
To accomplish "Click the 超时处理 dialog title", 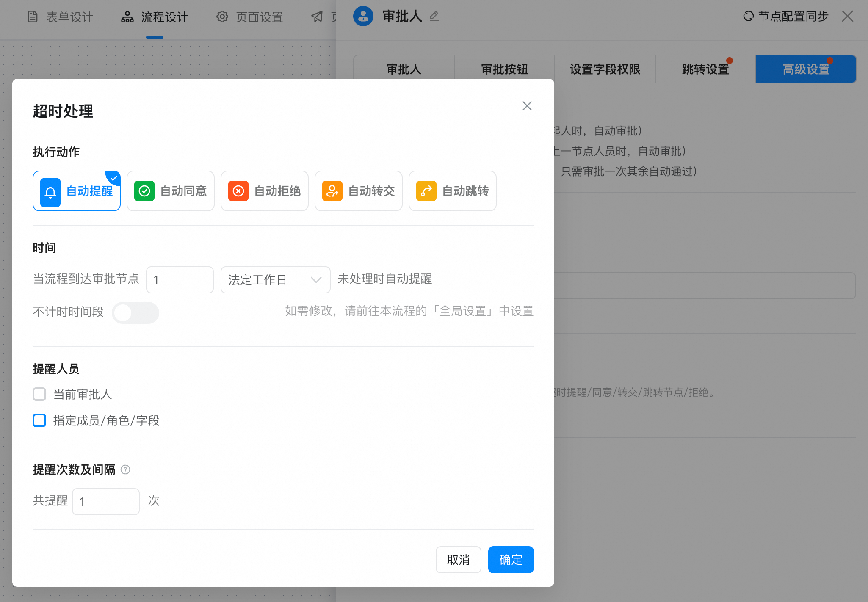I will coord(63,111).
